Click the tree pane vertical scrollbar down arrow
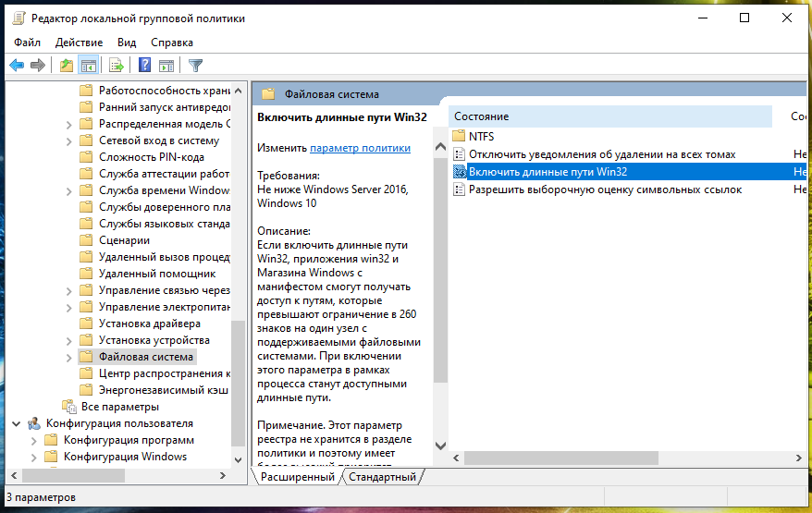 (239, 459)
